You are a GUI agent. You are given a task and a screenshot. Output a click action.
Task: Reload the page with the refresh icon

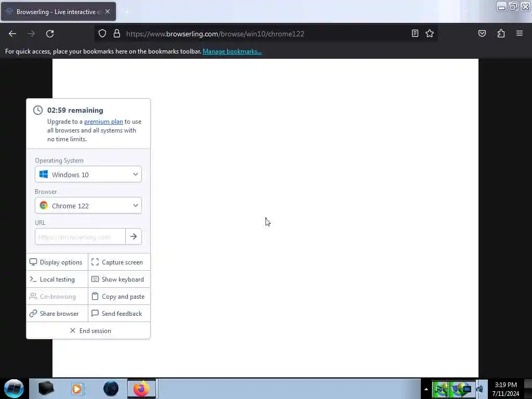[x=50, y=34]
